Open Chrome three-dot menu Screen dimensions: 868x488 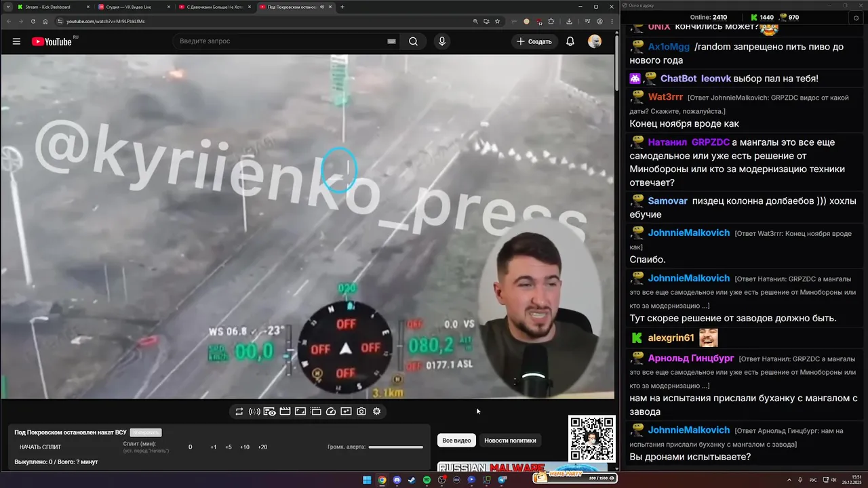click(x=612, y=21)
